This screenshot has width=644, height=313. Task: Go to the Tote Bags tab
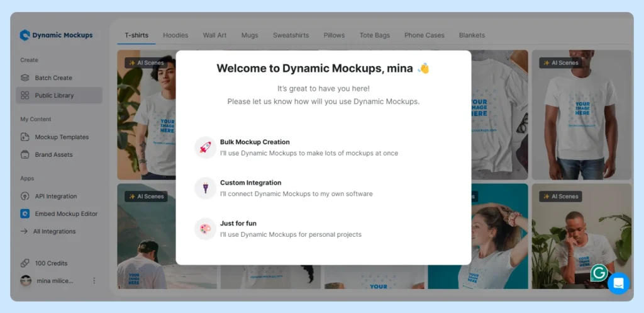pos(375,35)
